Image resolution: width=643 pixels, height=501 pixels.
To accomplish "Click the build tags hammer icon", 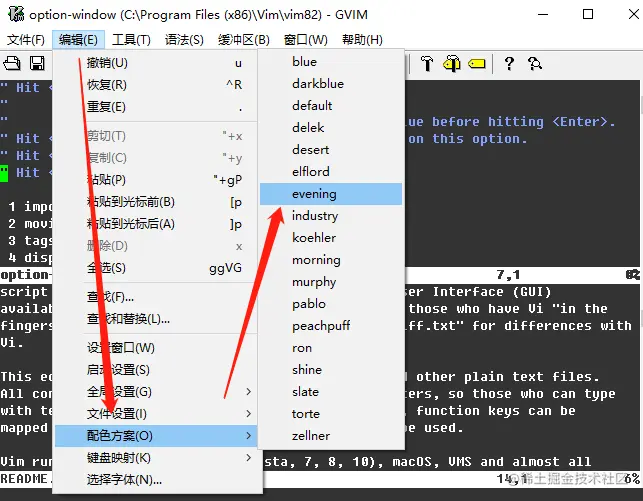I will [x=451, y=64].
